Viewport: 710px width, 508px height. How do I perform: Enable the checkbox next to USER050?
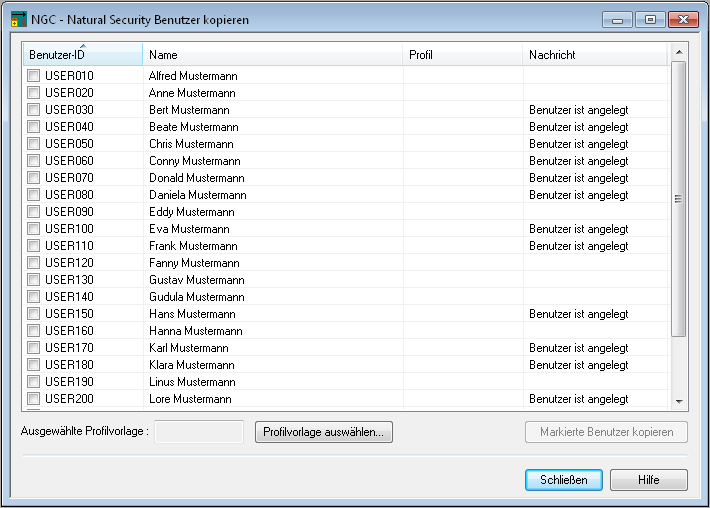click(x=34, y=144)
